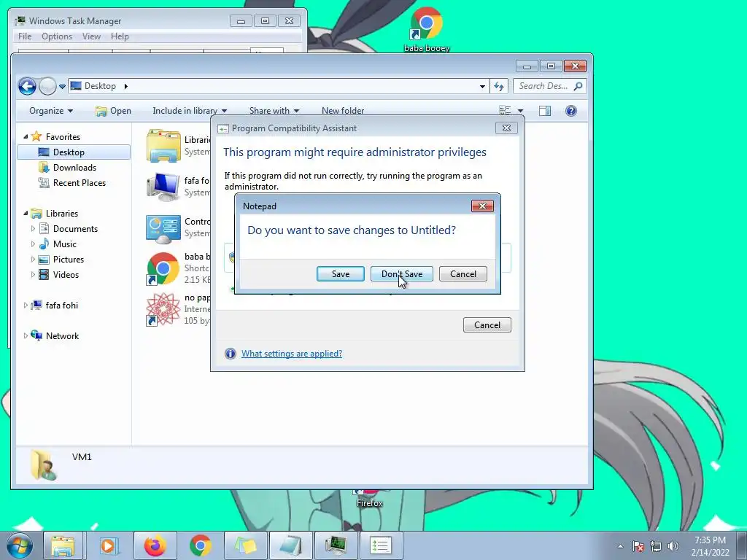Click New folder in Explorer toolbar

coord(343,111)
